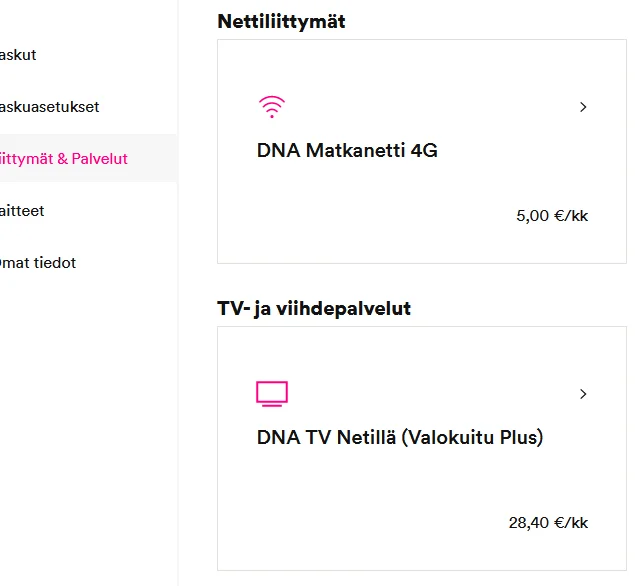Click the TV- ja viihdepalvelut heading
Viewport: 635px width, 586px height.
[x=314, y=308]
